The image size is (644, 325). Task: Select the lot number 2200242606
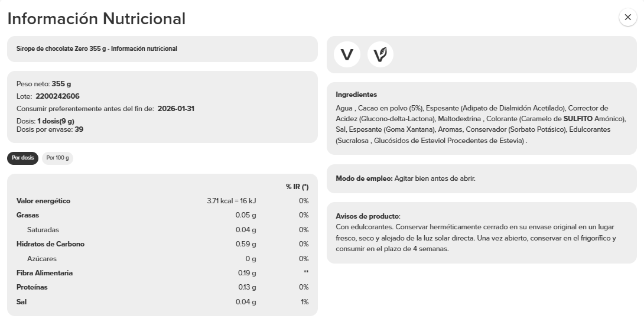57,96
